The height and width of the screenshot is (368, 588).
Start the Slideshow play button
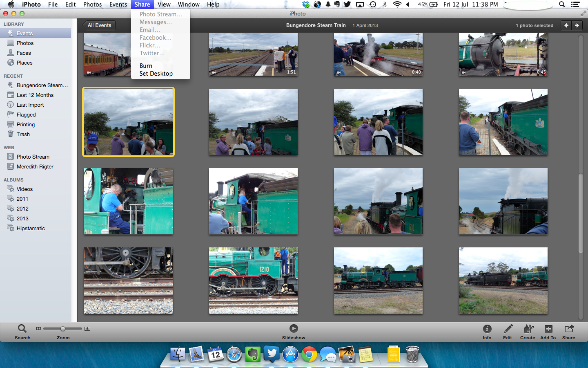(294, 328)
